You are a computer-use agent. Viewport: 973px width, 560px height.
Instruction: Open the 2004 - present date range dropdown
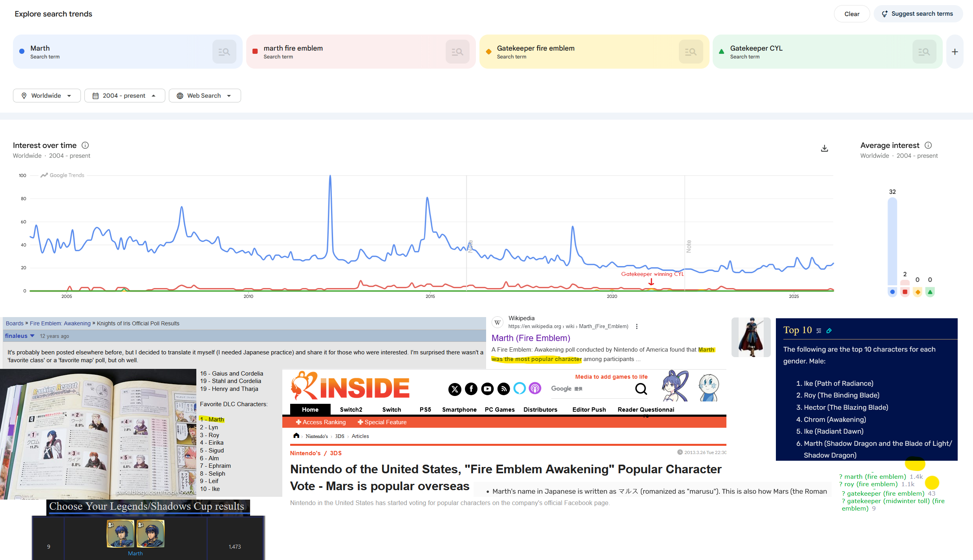pos(124,96)
